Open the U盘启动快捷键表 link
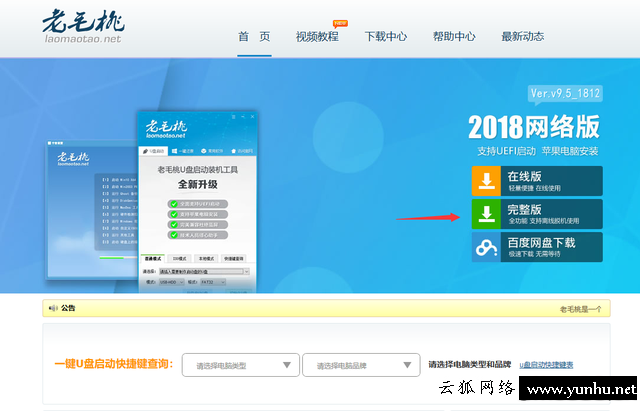 coord(546,365)
